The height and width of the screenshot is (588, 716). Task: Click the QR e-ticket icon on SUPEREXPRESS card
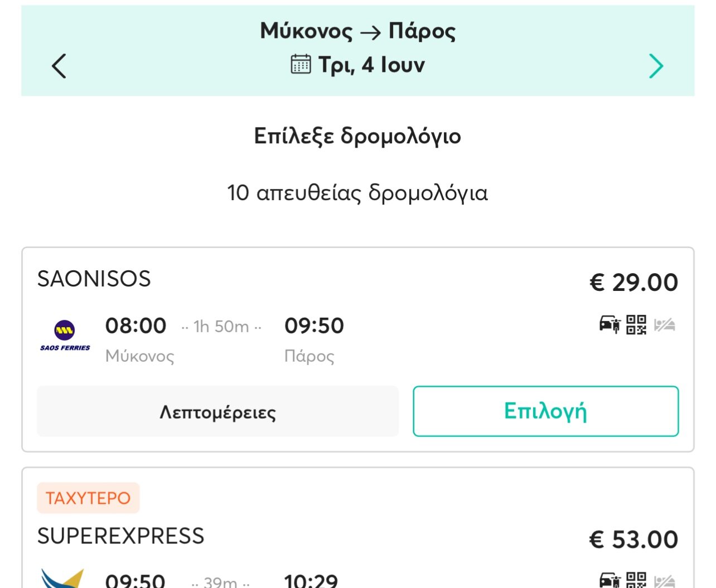(636, 581)
